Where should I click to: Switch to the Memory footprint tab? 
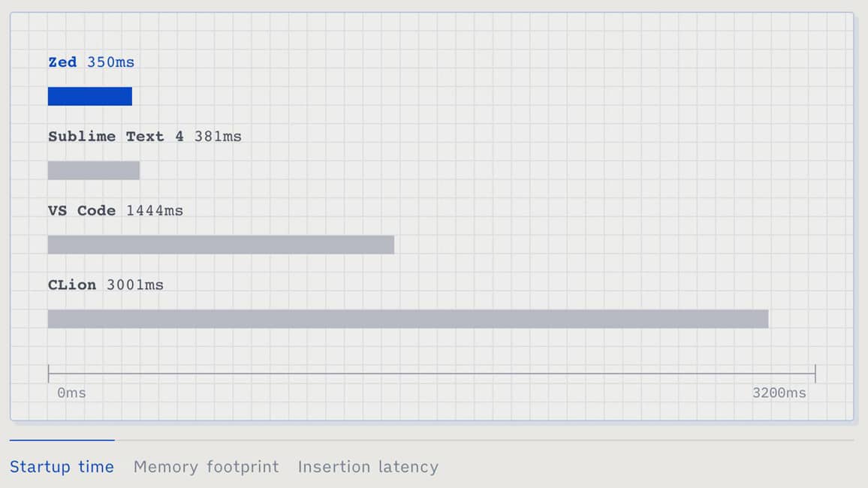[x=206, y=467]
